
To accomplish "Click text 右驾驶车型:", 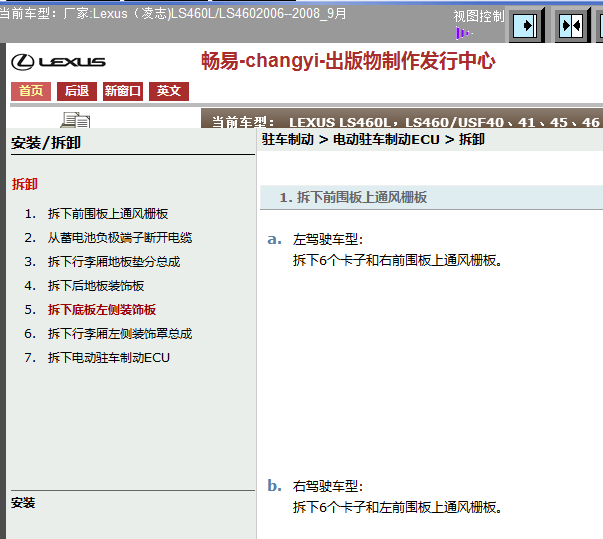I will (x=328, y=486).
